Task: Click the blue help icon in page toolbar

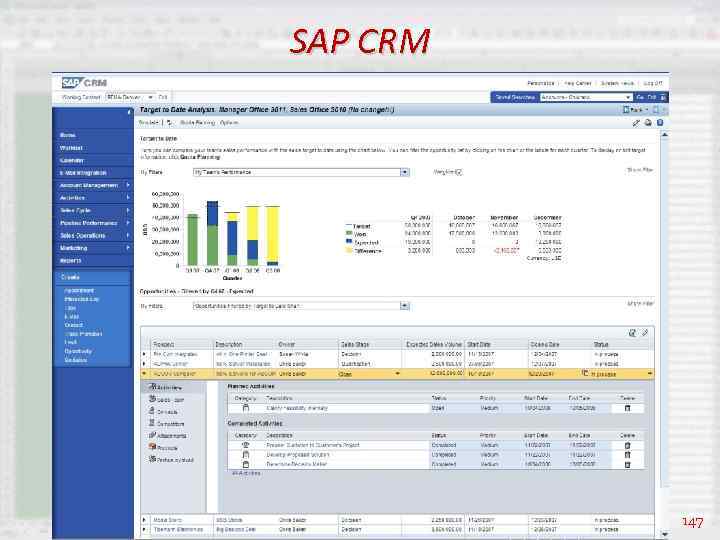Action: point(660,123)
